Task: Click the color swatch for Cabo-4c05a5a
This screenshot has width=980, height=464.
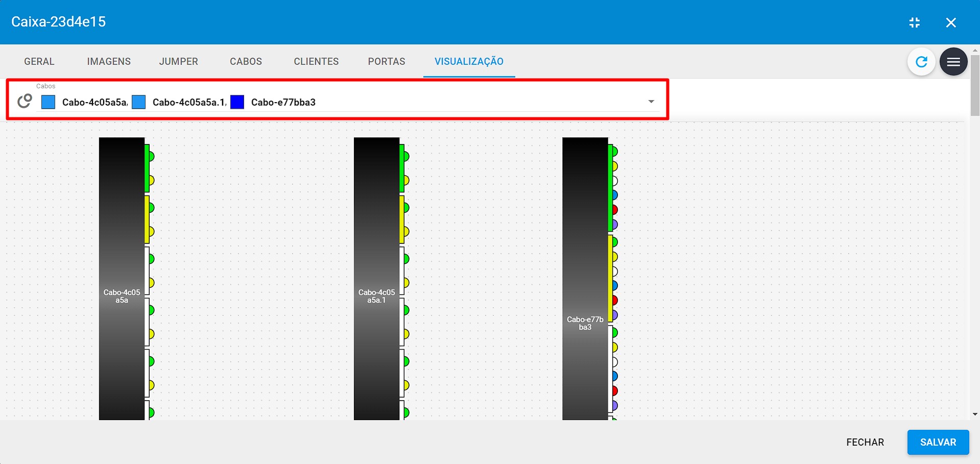Action: (49, 102)
